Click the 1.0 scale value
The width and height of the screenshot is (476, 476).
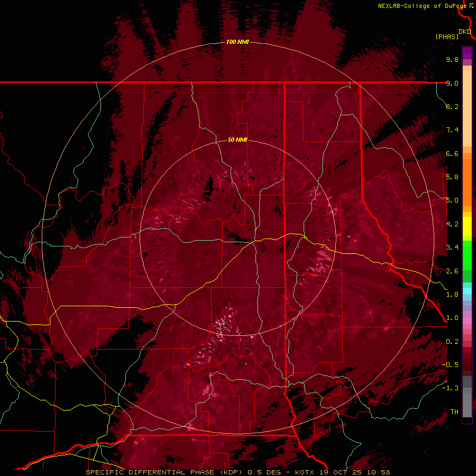pos(452,318)
